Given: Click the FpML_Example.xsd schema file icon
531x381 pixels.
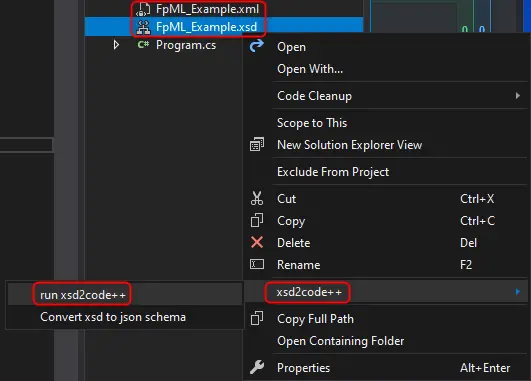Looking at the screenshot, I should click(x=143, y=27).
